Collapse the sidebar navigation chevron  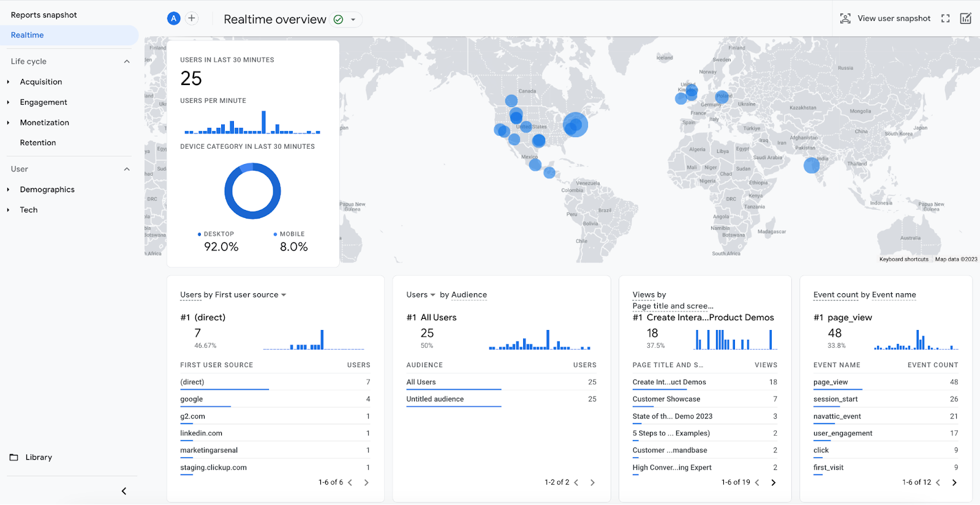point(124,491)
